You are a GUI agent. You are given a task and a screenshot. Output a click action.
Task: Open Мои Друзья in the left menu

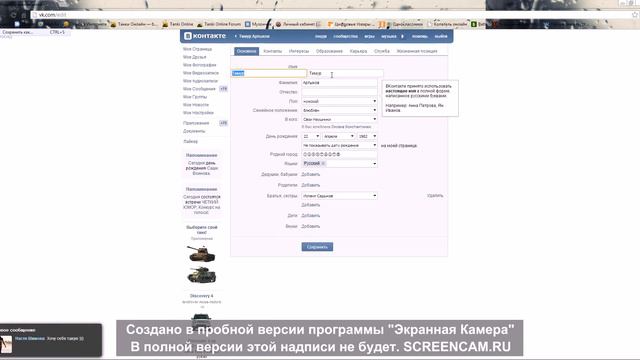195,57
